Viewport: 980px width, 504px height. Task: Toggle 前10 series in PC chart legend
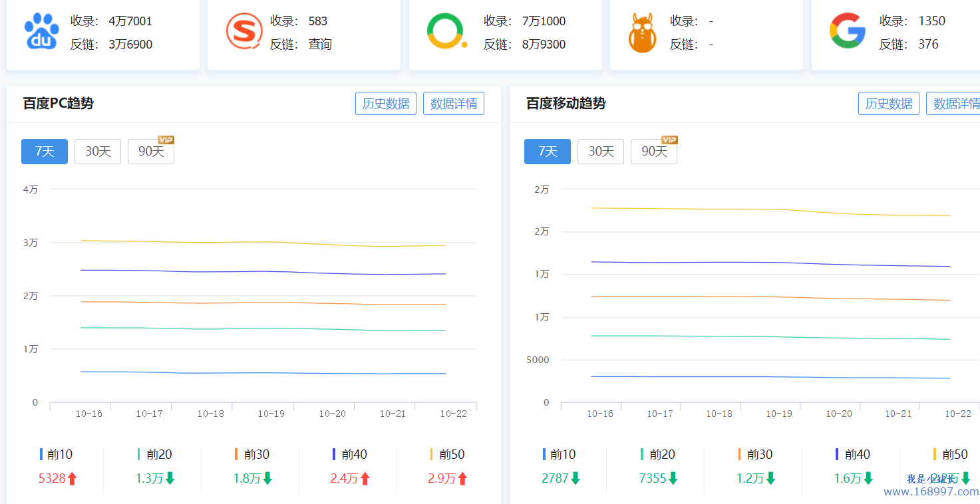click(57, 455)
